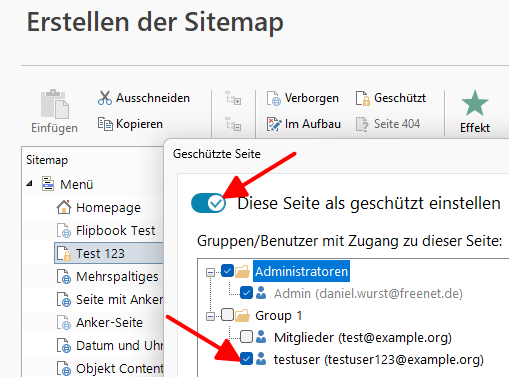Click the Seite mit Anker page icon

(x=64, y=299)
